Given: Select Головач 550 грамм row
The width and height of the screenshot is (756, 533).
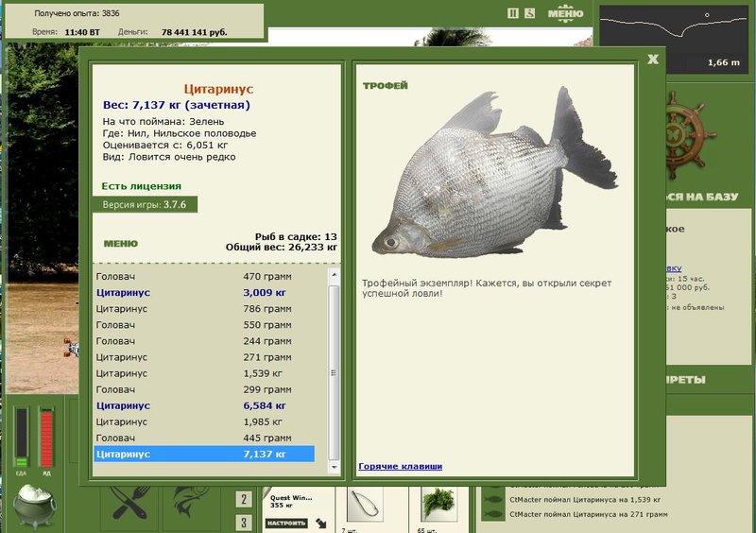Looking at the screenshot, I should 205,325.
